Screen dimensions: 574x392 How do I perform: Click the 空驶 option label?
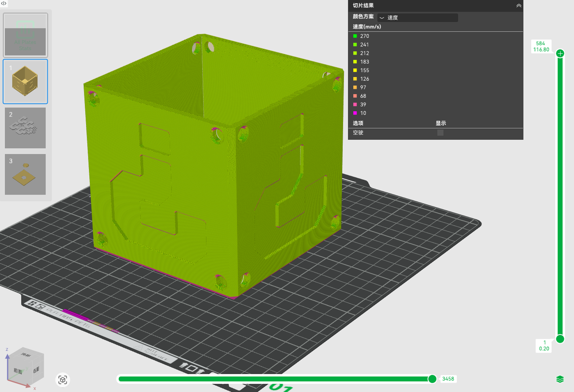(358, 133)
